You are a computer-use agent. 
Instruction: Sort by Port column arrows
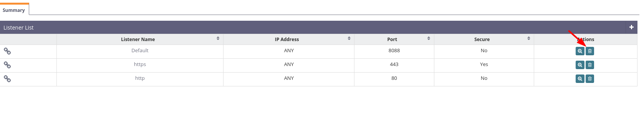[x=429, y=38]
